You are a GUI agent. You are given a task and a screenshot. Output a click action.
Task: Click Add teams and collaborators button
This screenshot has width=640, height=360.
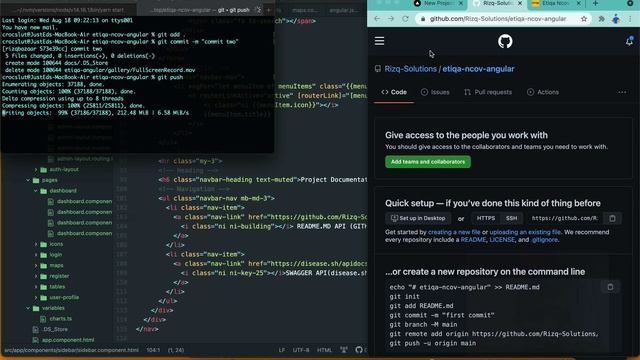coord(428,162)
